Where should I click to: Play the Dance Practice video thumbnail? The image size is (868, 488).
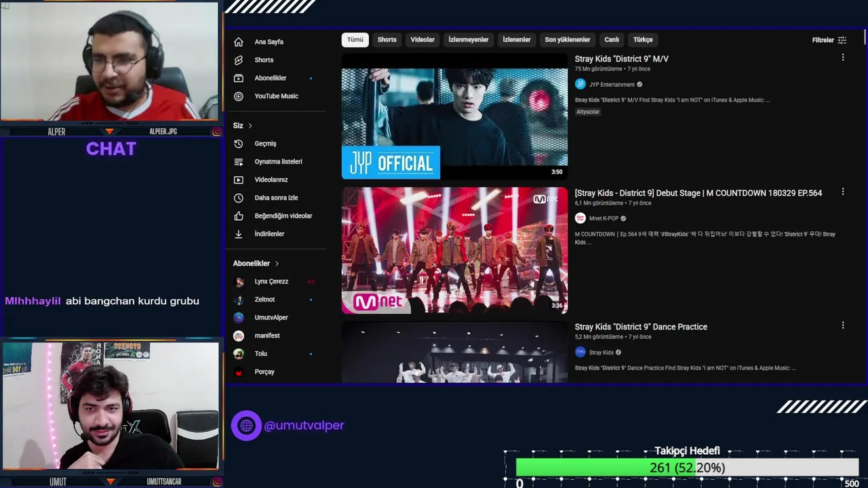454,352
